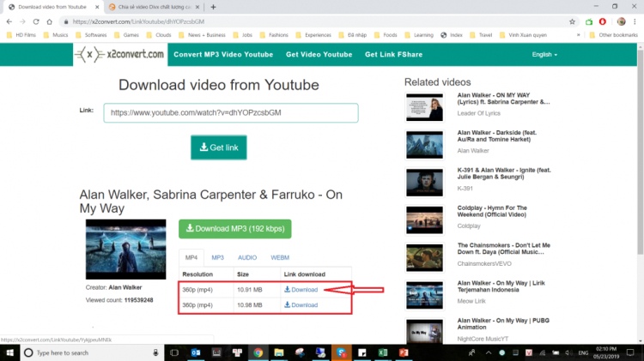644x361 pixels.
Task: Open the Index bookmark
Action: 452,35
